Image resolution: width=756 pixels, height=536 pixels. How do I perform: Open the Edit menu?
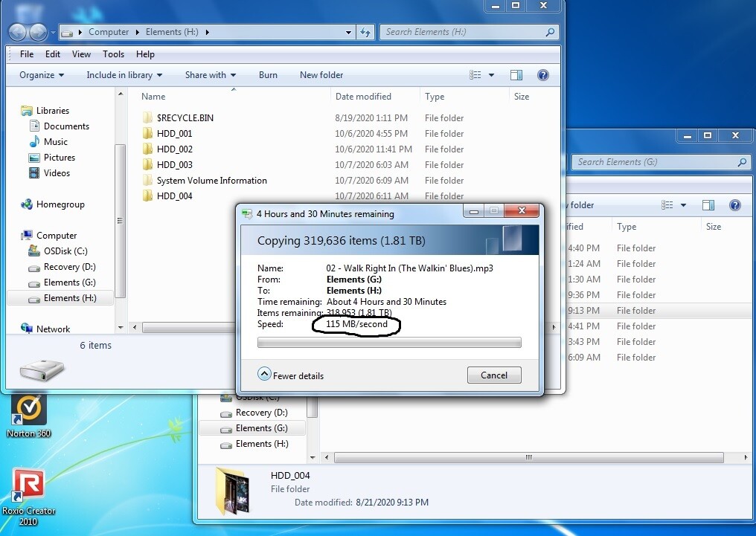point(53,54)
